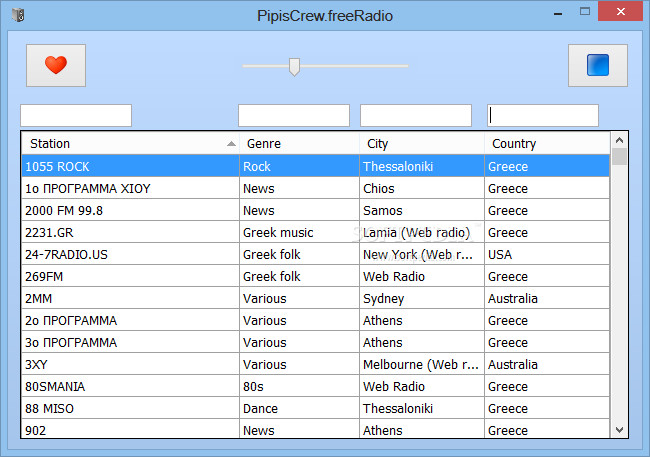The height and width of the screenshot is (457, 650).
Task: Click the Genre filter text box
Action: point(294,115)
